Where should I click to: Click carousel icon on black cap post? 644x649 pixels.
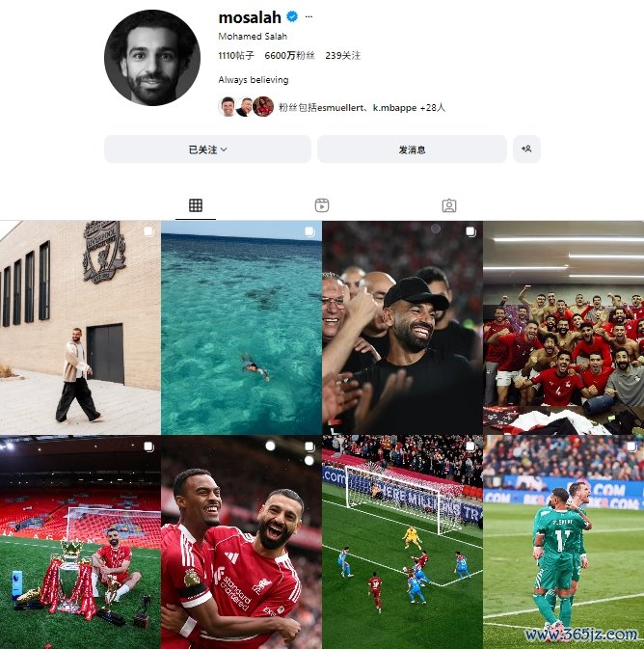470,231
